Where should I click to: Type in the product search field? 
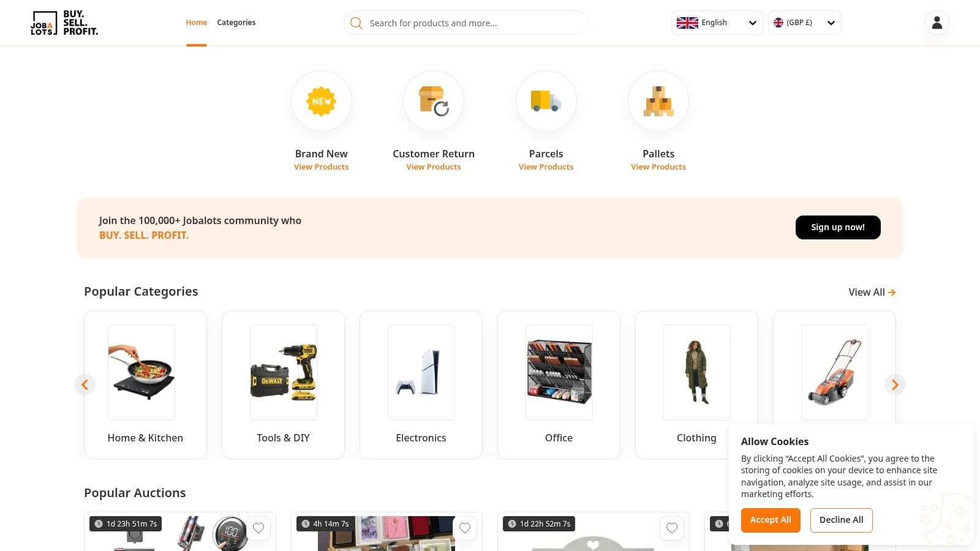[x=472, y=23]
